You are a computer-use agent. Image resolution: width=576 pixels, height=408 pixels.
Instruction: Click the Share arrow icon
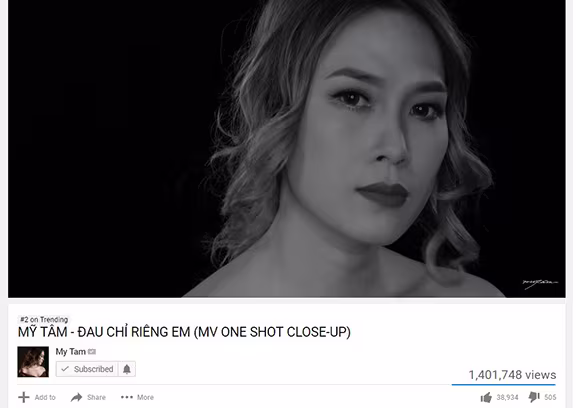pyautogui.click(x=76, y=397)
